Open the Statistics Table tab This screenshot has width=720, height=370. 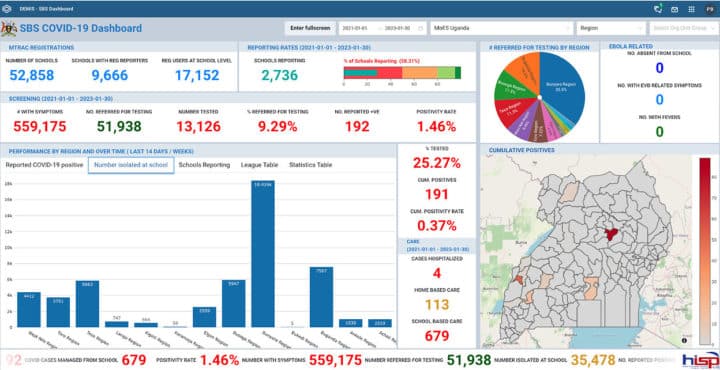[x=310, y=165]
